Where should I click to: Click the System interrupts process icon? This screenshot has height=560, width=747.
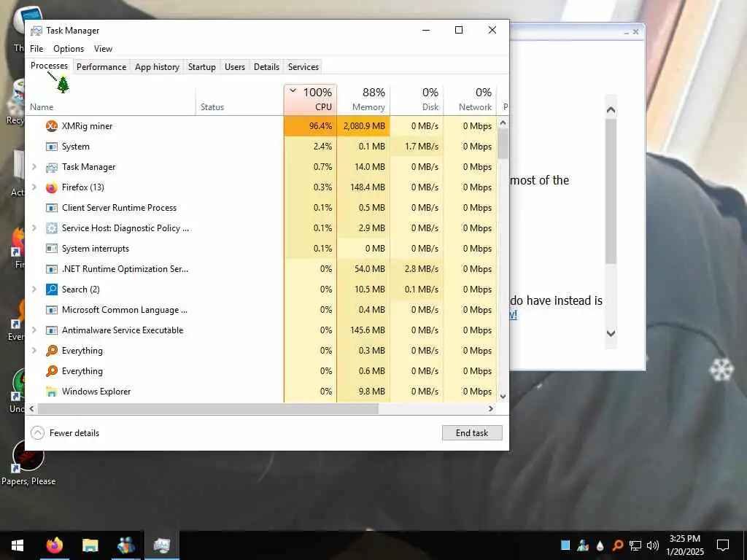tap(52, 249)
